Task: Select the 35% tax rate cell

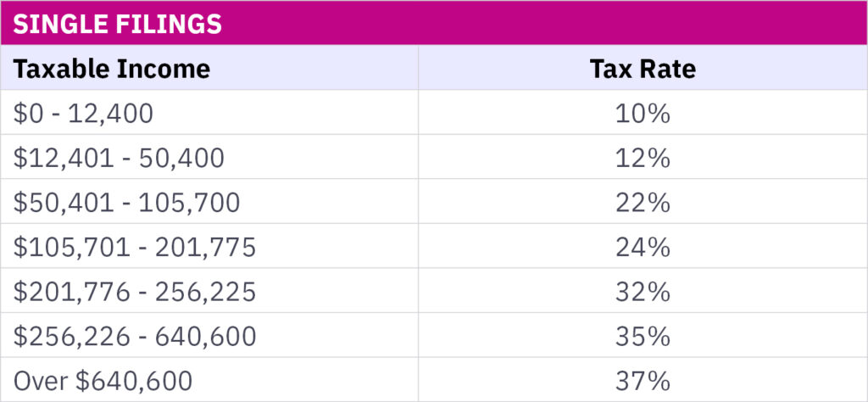Action: click(643, 337)
